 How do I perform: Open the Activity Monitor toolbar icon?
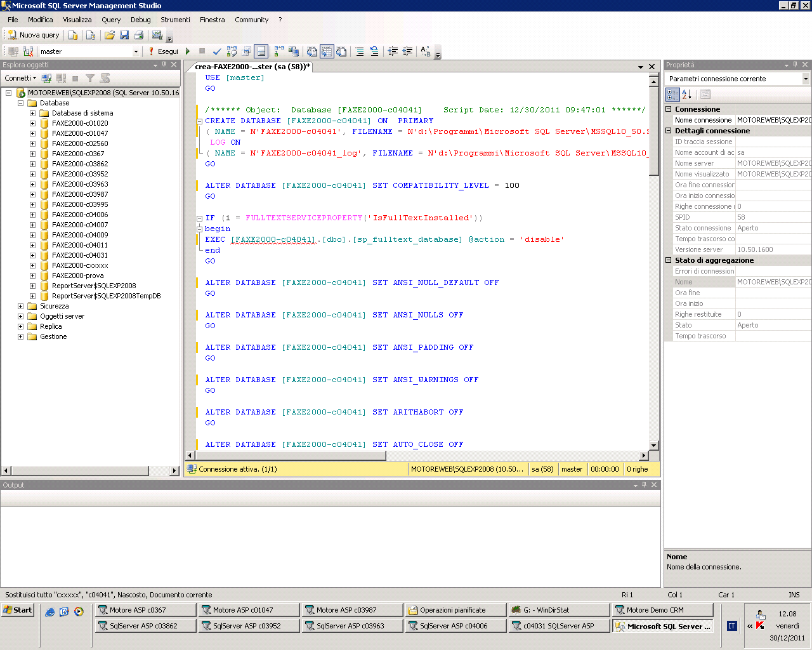coord(157,35)
